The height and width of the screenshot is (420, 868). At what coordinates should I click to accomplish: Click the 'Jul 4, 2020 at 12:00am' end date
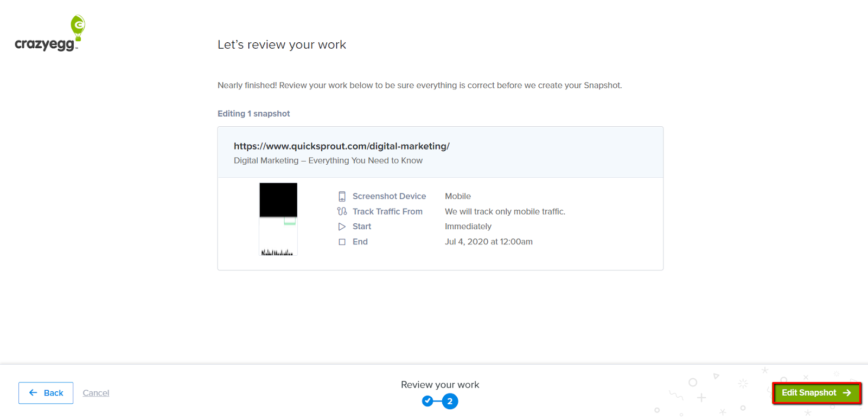pyautogui.click(x=489, y=242)
